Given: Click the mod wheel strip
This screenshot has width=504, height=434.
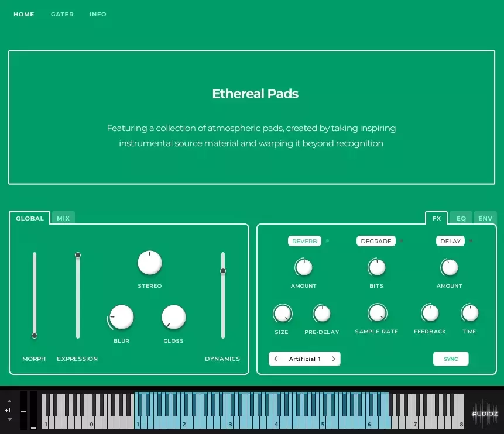Looking at the screenshot, I should point(33,410).
